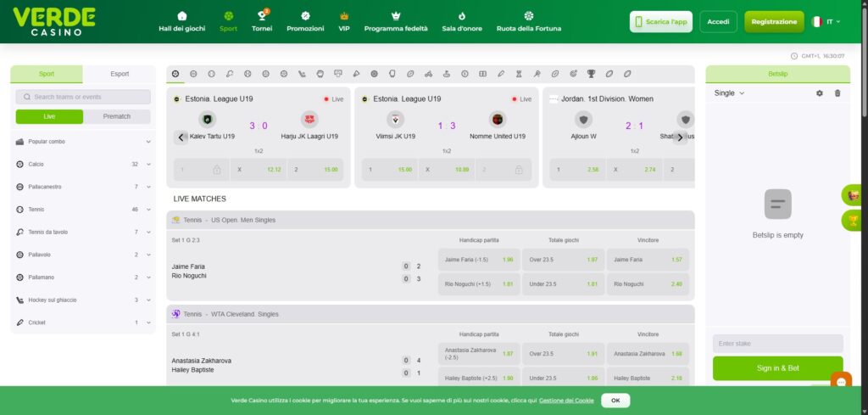Viewport: 868px width, 415px height.
Task: Pick Jaime Faria (-1.5) handicap 1.96
Action: (479, 260)
